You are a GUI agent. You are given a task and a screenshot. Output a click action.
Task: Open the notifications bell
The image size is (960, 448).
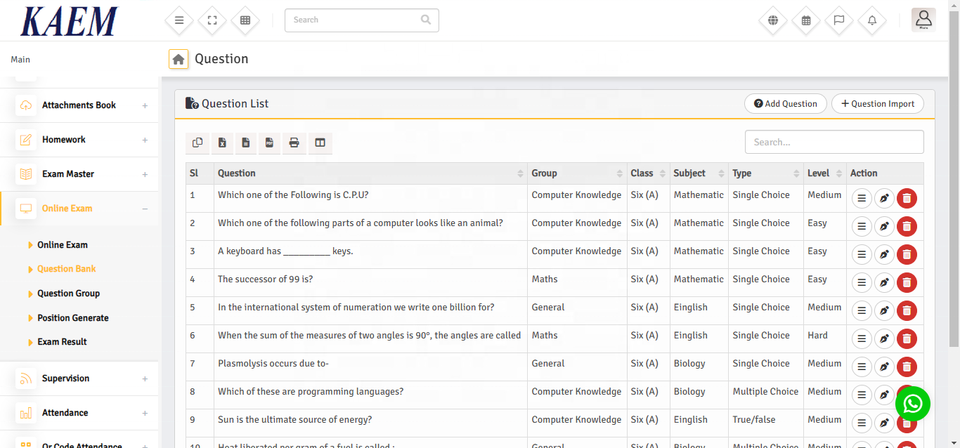pos(872,20)
